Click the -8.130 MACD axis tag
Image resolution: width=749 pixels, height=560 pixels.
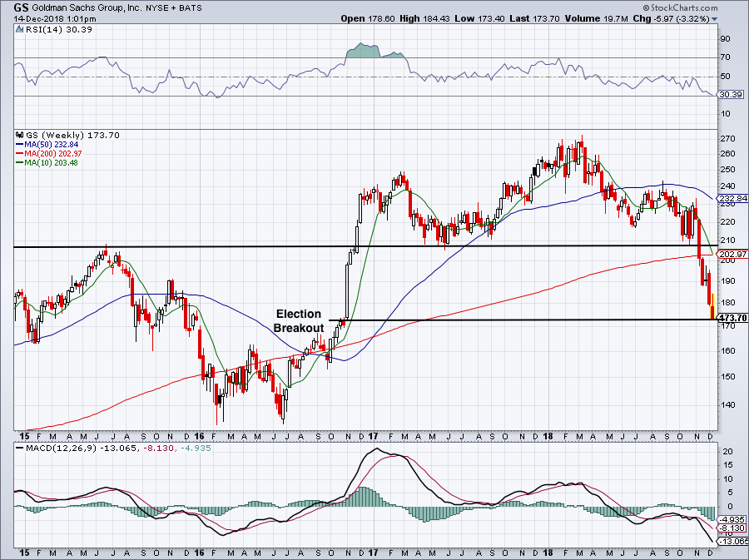click(x=732, y=528)
